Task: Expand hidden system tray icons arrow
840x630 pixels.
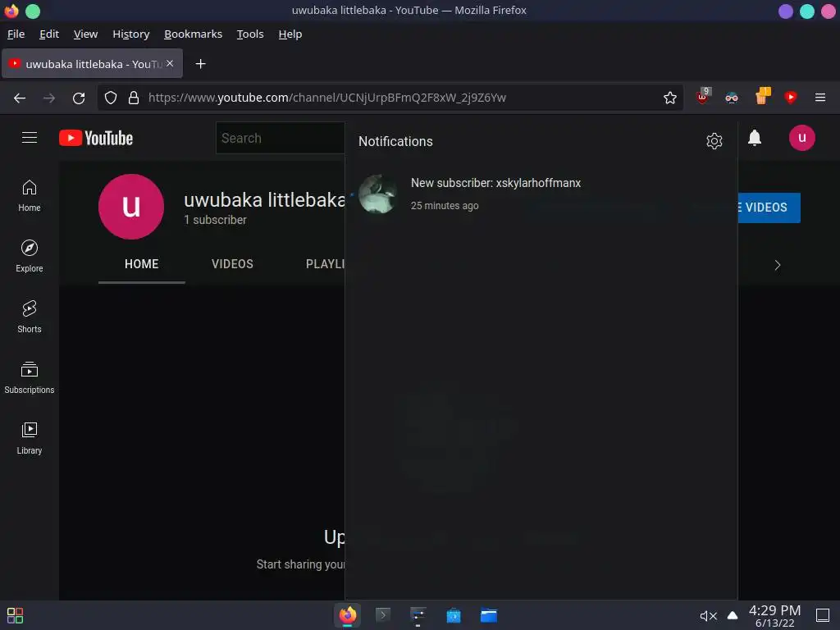Action: click(733, 615)
